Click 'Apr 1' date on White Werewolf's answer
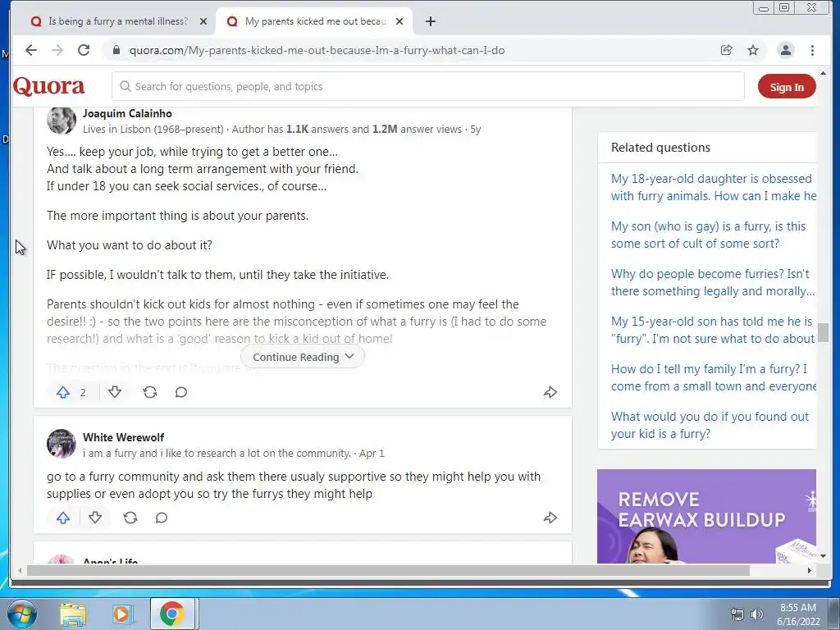Screen dimensions: 840x630 coord(372,453)
